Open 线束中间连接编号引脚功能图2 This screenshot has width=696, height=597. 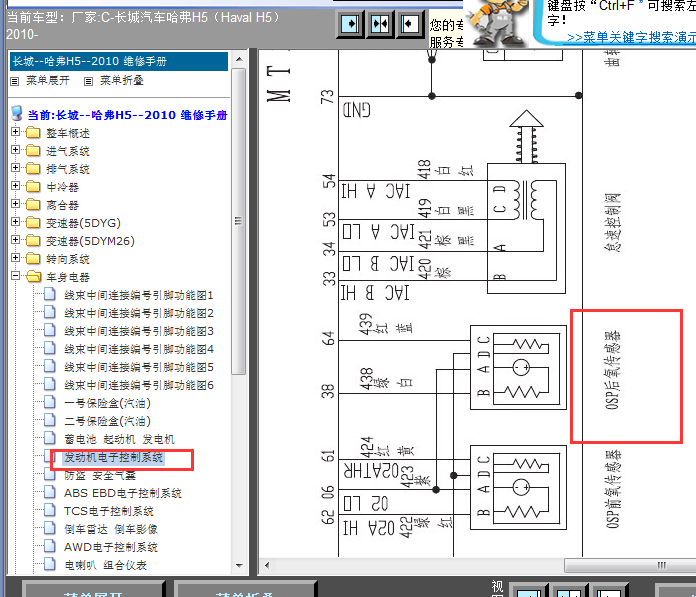[139, 313]
